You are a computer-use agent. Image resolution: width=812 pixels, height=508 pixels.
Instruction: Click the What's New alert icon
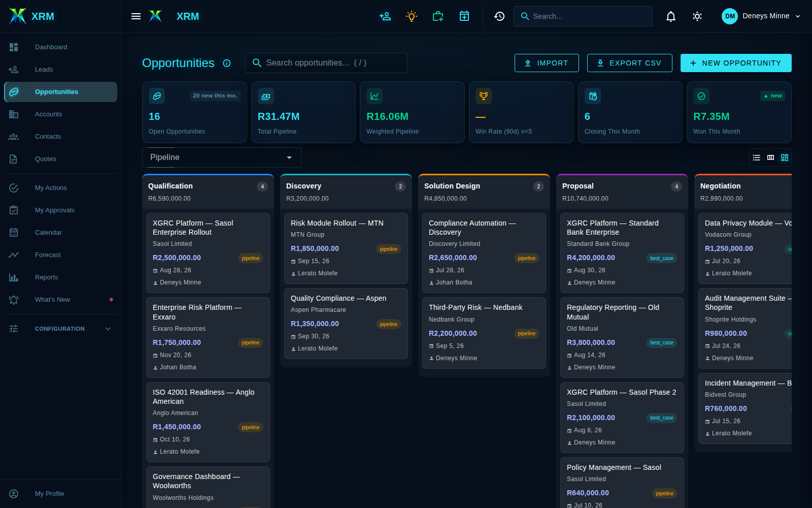pyautogui.click(x=14, y=300)
